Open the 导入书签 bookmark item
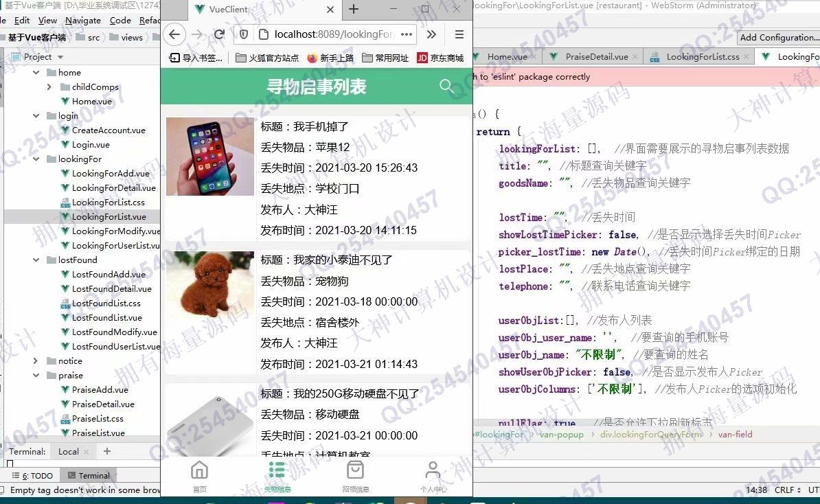The width and height of the screenshot is (820, 504). pos(196,58)
